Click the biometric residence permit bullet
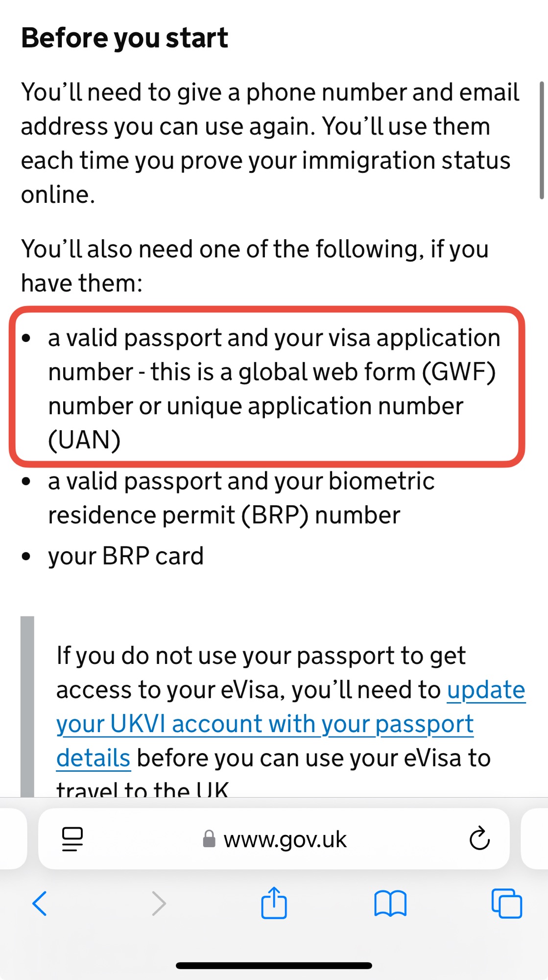The image size is (548, 980). (241, 498)
